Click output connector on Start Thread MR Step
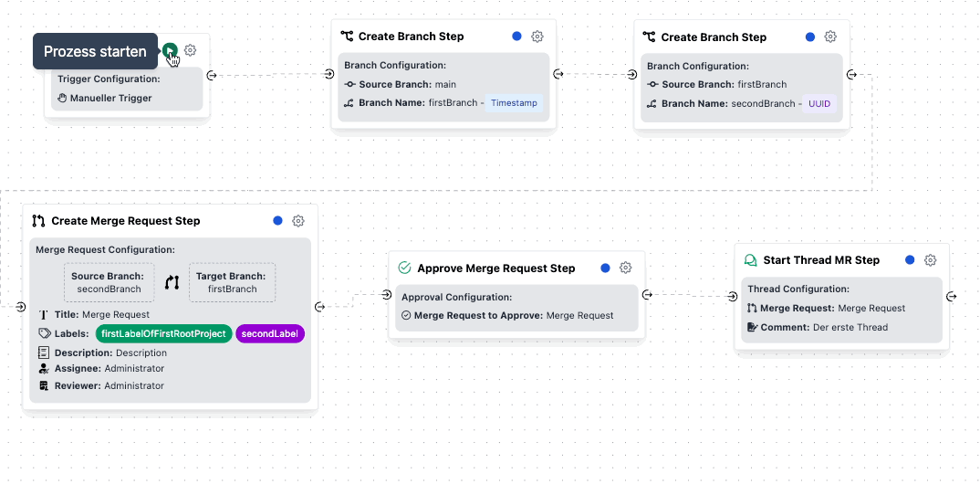 952,296
